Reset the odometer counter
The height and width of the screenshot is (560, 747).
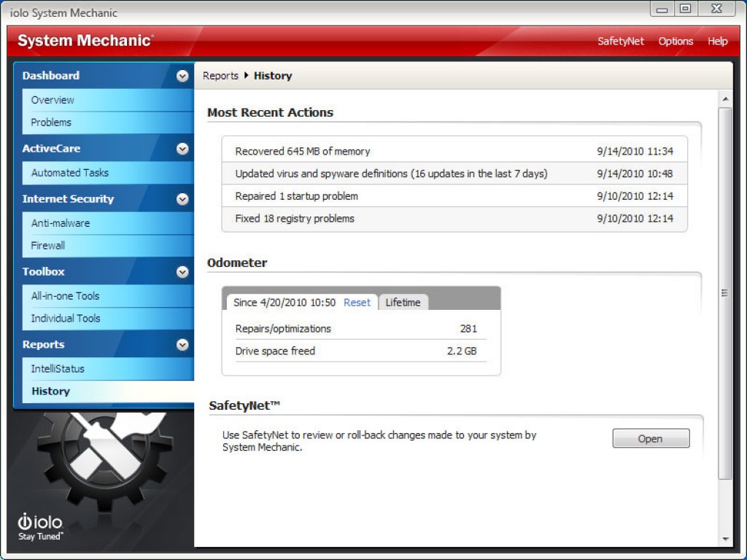coord(357,303)
